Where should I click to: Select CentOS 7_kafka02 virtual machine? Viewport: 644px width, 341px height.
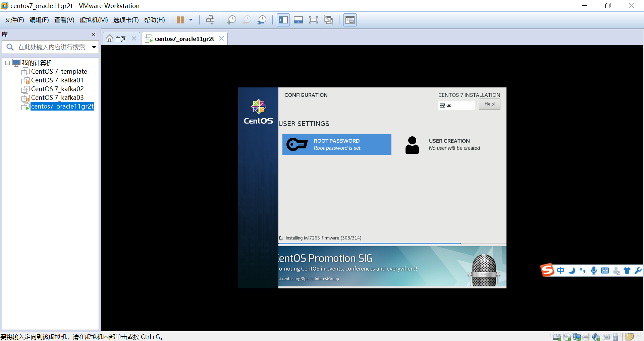[x=57, y=89]
